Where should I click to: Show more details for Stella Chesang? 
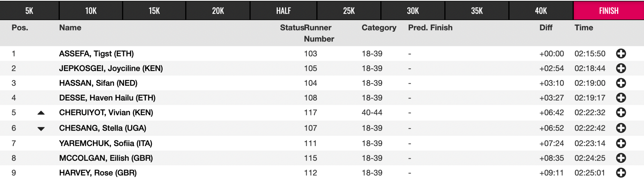pyautogui.click(x=621, y=128)
